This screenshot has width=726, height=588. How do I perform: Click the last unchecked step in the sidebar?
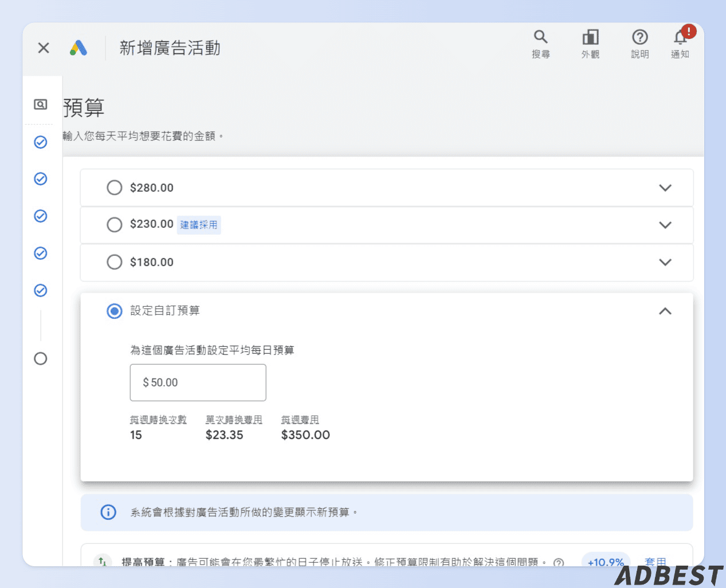click(x=41, y=359)
